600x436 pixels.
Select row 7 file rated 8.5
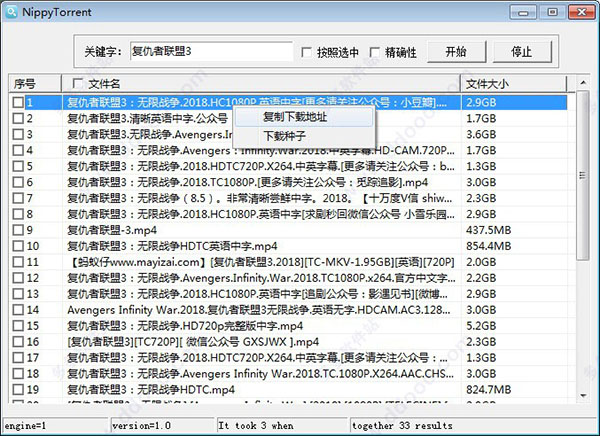tap(260, 198)
